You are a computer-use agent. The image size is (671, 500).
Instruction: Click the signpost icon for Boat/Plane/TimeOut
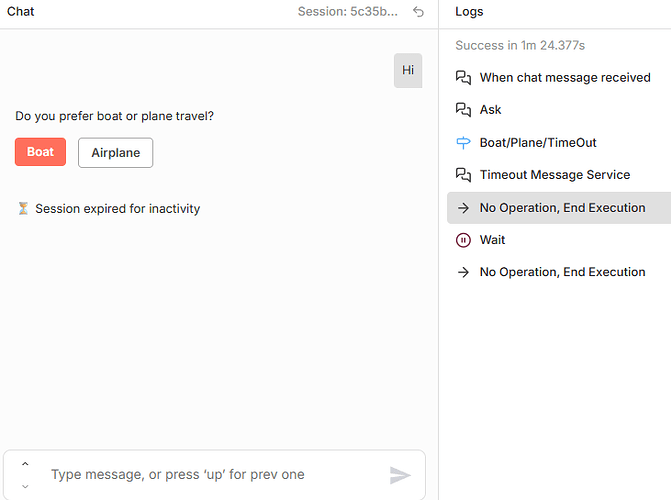[x=463, y=143]
